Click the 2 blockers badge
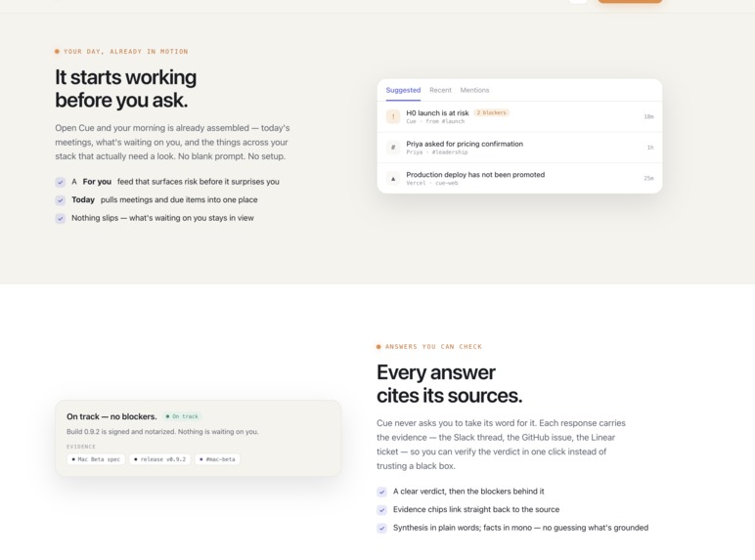Image resolution: width=755 pixels, height=560 pixels. (491, 112)
